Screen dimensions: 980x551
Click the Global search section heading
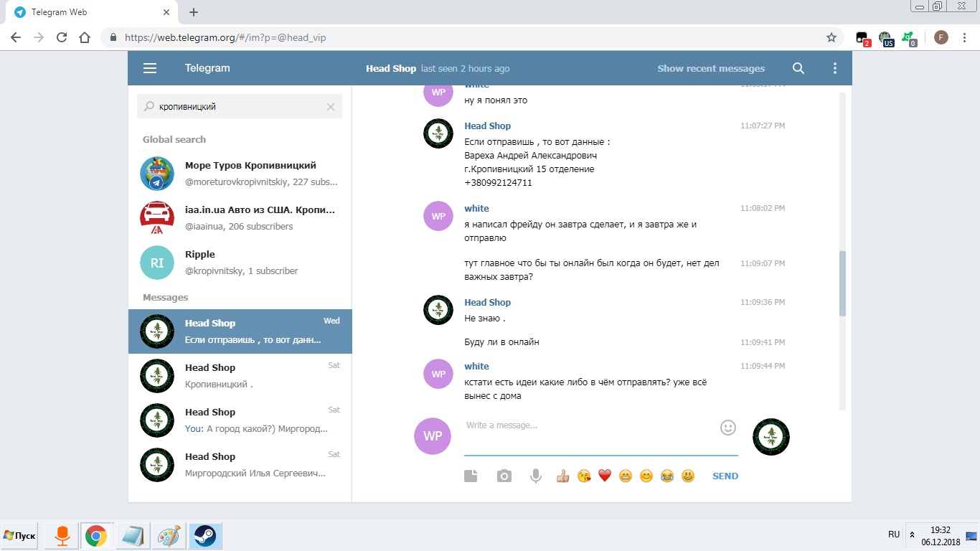[x=174, y=139]
